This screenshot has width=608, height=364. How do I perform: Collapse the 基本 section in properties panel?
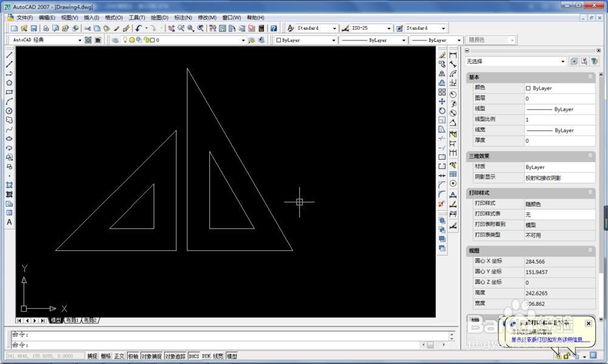point(590,77)
